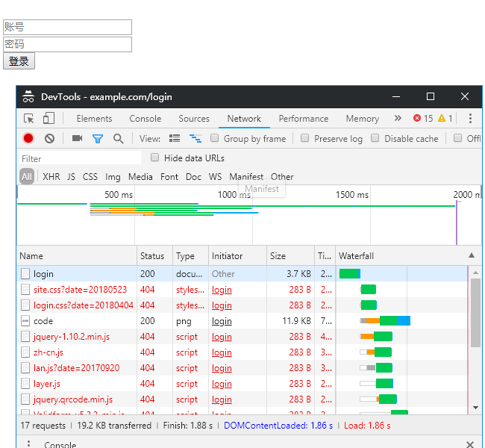Filter requests by Media
This screenshot has width=485, height=448.
[140, 177]
